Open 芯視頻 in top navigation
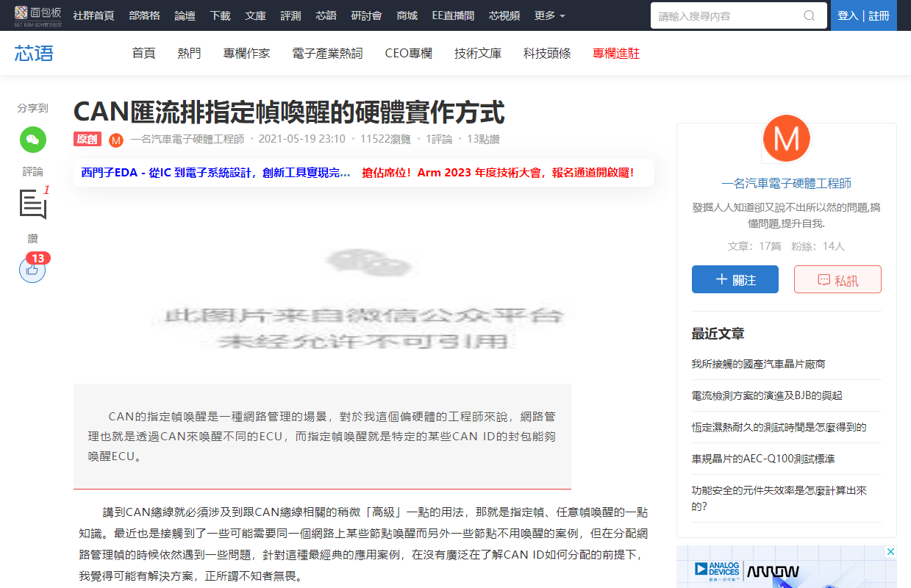 click(504, 15)
